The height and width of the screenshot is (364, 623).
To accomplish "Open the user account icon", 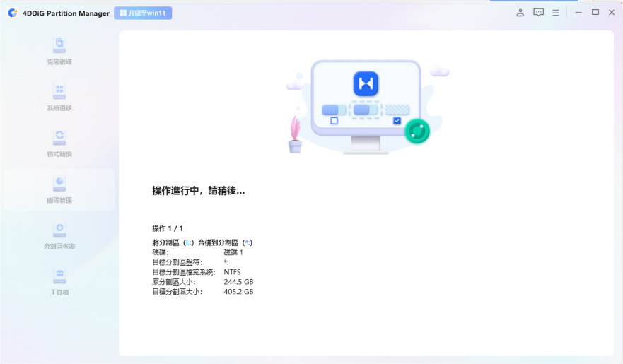I will pyautogui.click(x=520, y=13).
